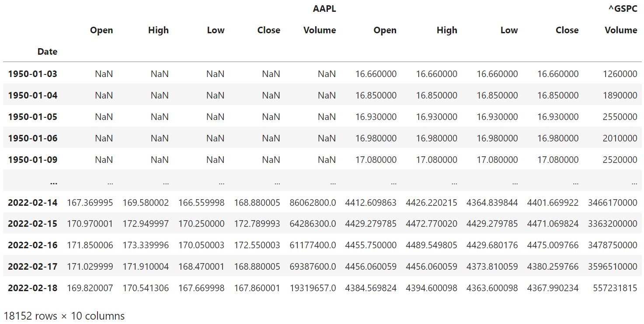Click the cell value 167.860001
The width and height of the screenshot is (644, 324).
[257, 288]
